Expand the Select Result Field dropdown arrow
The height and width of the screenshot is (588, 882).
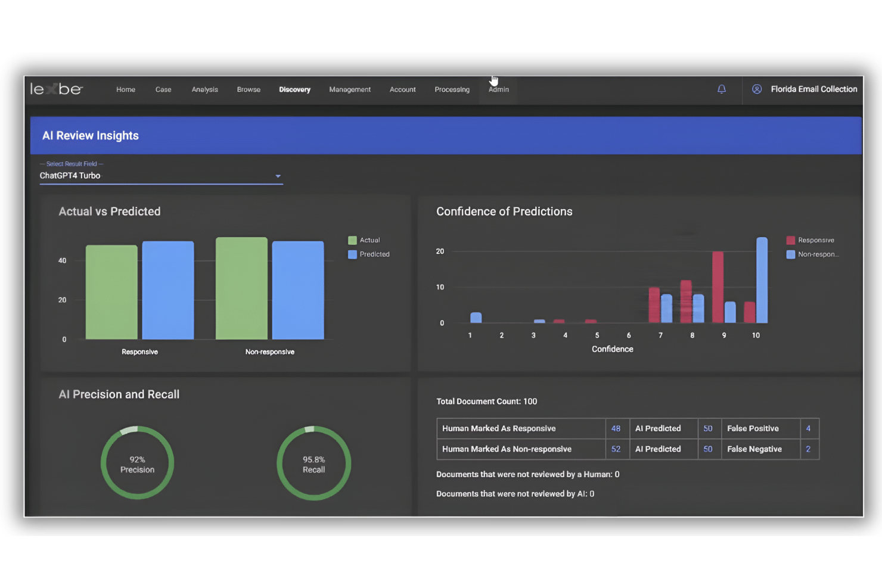click(x=278, y=176)
